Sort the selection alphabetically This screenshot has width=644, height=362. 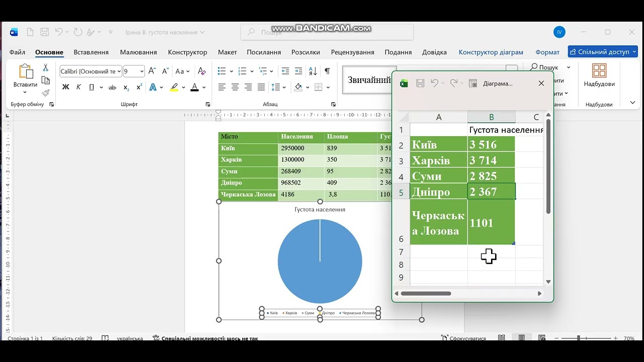(313, 71)
